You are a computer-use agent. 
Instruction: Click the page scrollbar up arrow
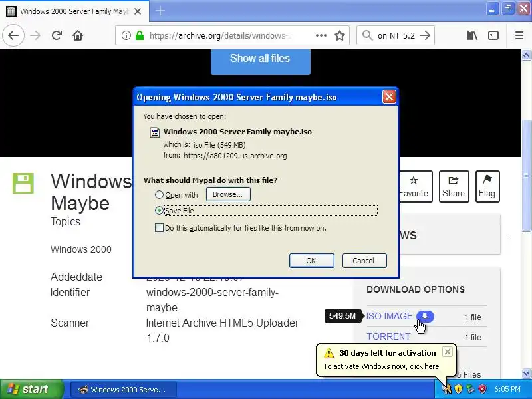coord(526,55)
